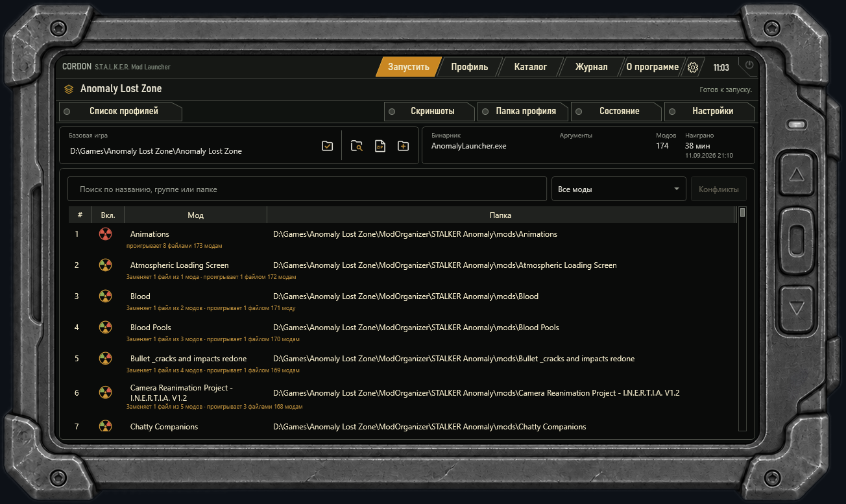Open the Каталог tab
846x504 pixels.
coord(531,67)
